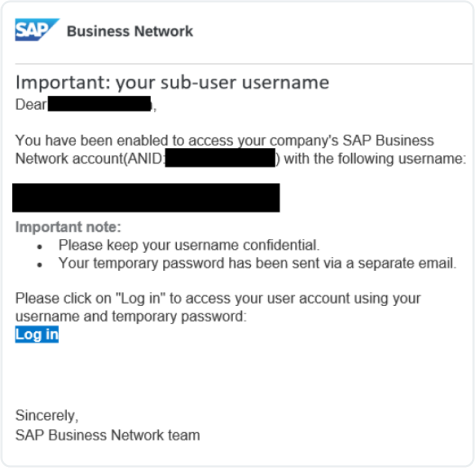Select 'username and temporary password:' line

click(131, 317)
